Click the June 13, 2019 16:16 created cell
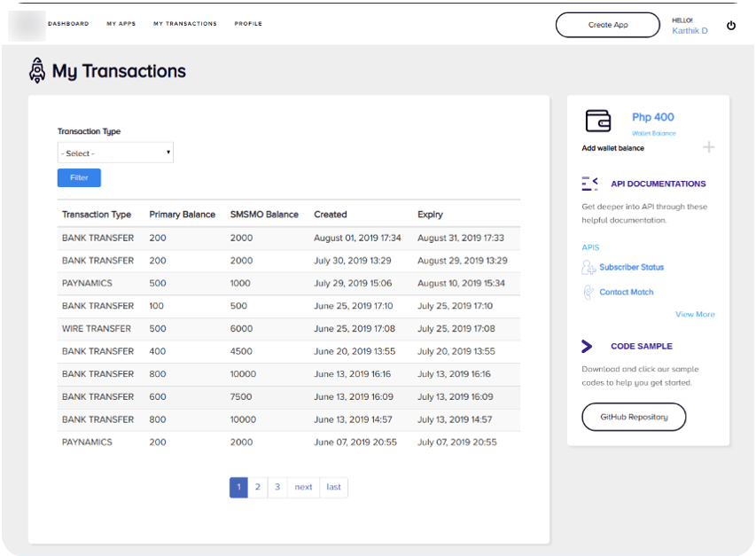The height and width of the screenshot is (556, 756). pos(353,374)
